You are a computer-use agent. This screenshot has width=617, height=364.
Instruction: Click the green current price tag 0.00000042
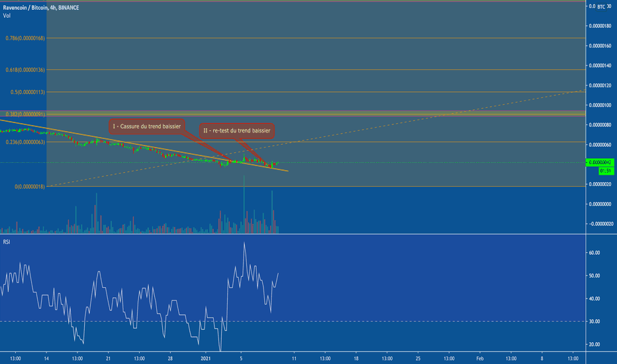tap(600, 162)
